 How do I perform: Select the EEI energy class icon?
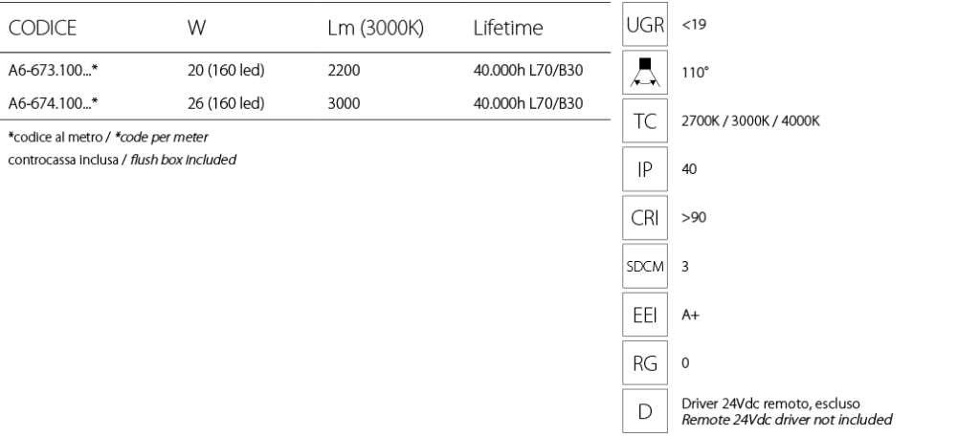click(645, 315)
